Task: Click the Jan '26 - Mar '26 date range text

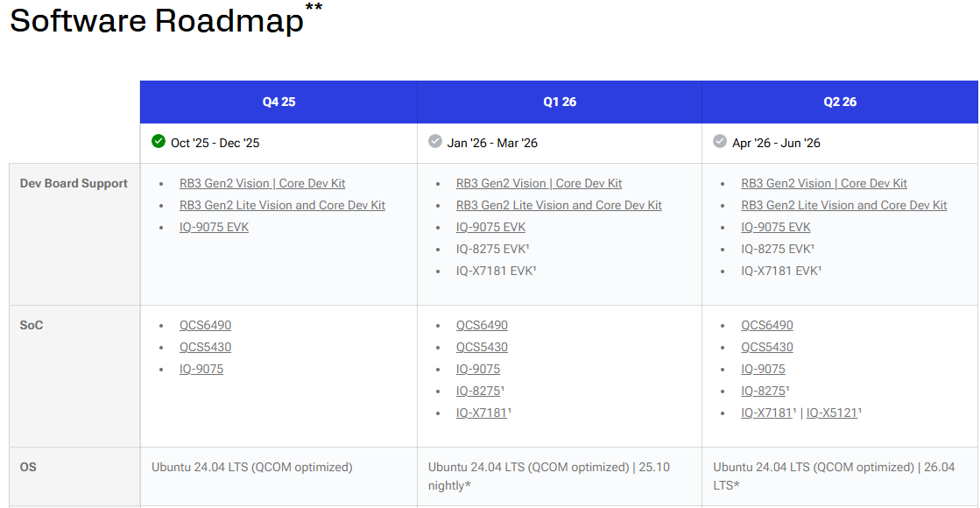Action: (492, 143)
